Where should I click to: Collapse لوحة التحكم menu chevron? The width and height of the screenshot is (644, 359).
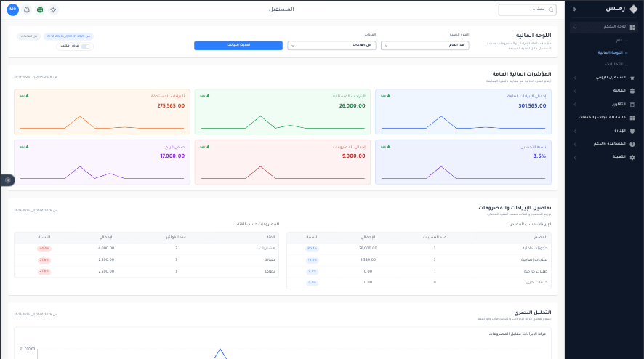coord(575,28)
